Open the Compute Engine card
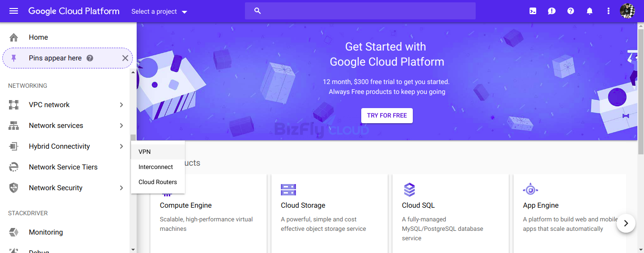 tap(208, 215)
